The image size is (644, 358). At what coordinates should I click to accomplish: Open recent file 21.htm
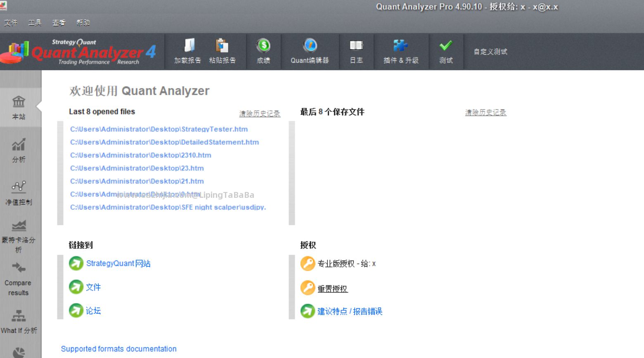[137, 181]
